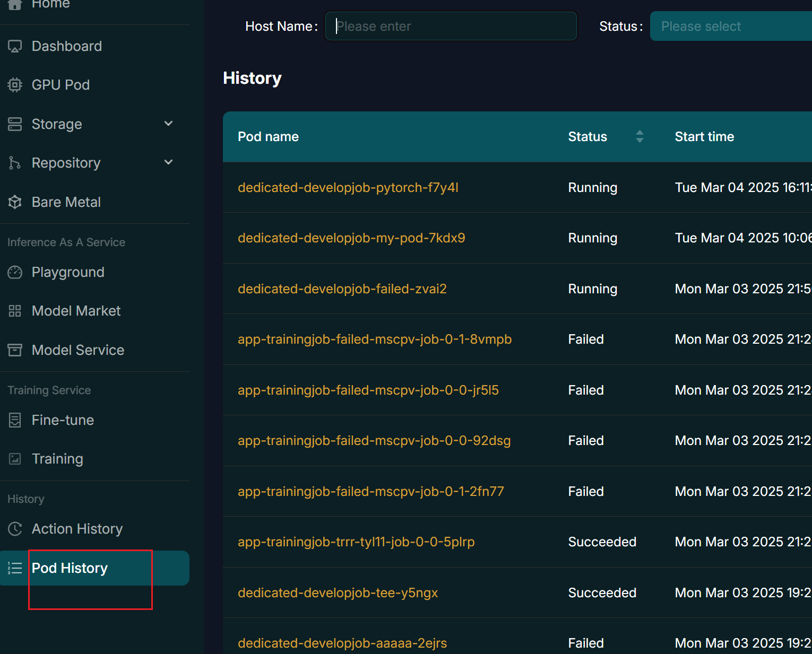This screenshot has height=654, width=812.
Task: Click the Bare Metal cube icon
Action: (15, 202)
